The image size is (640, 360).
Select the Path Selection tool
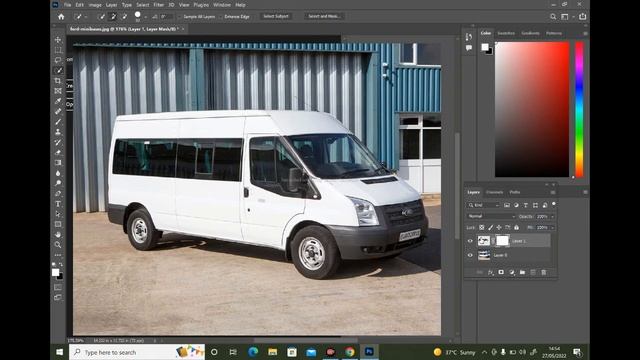point(58,214)
